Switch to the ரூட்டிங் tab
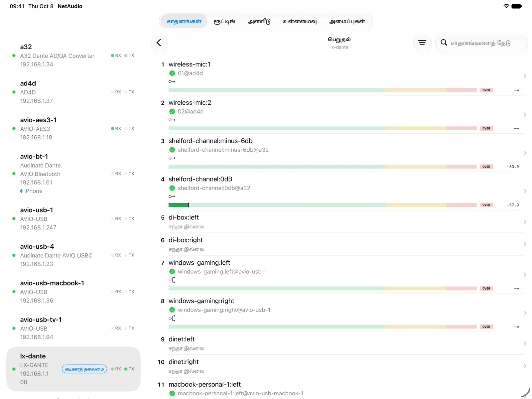The image size is (532, 399). pos(224,21)
